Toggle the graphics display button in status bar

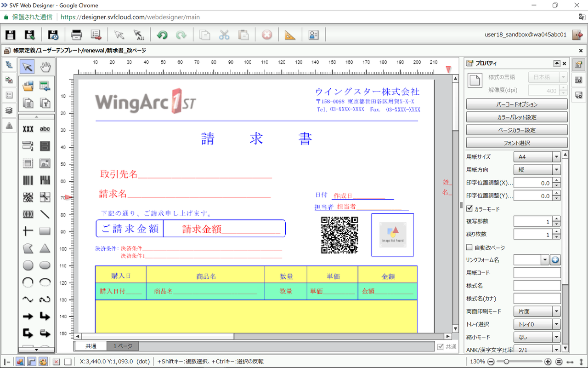[20, 362]
